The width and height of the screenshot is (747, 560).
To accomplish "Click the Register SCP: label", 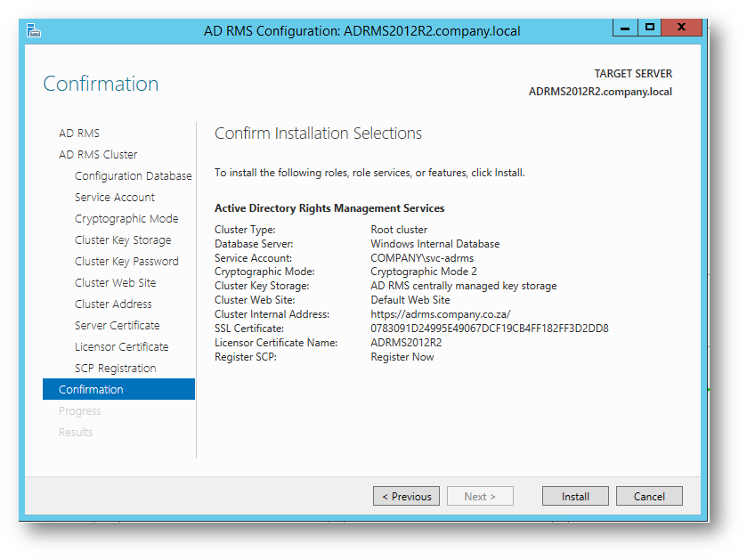I will [x=246, y=357].
